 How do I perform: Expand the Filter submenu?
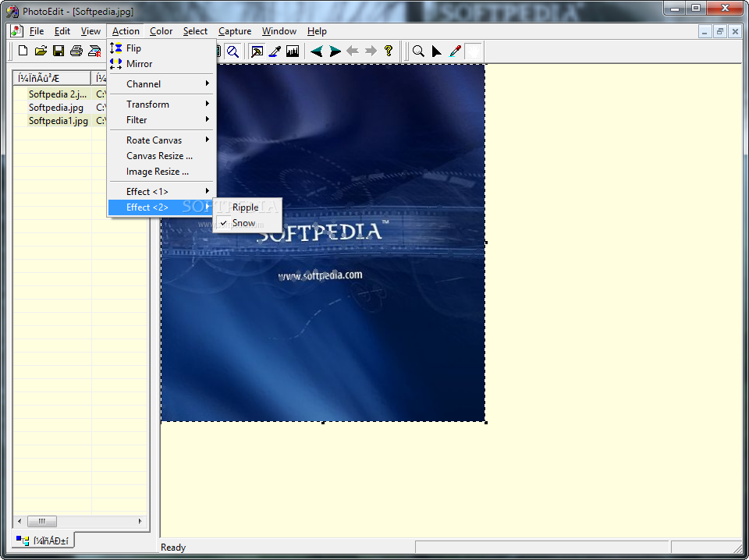click(x=162, y=120)
